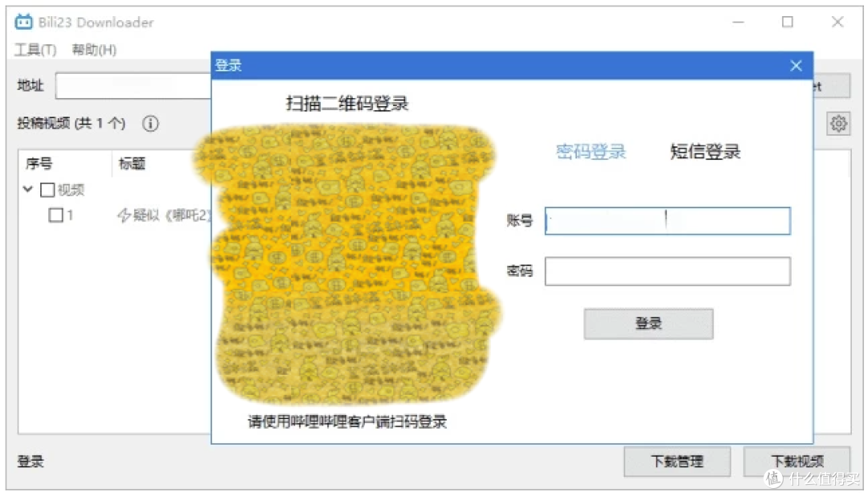The width and height of the screenshot is (868, 497).
Task: Collapse the 视频 tree node chevron
Action: pos(28,190)
